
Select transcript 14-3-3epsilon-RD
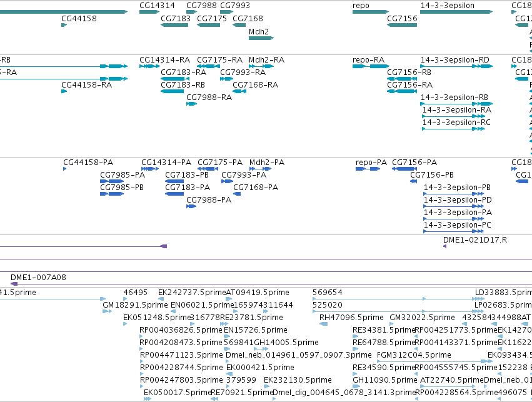coord(456,66)
